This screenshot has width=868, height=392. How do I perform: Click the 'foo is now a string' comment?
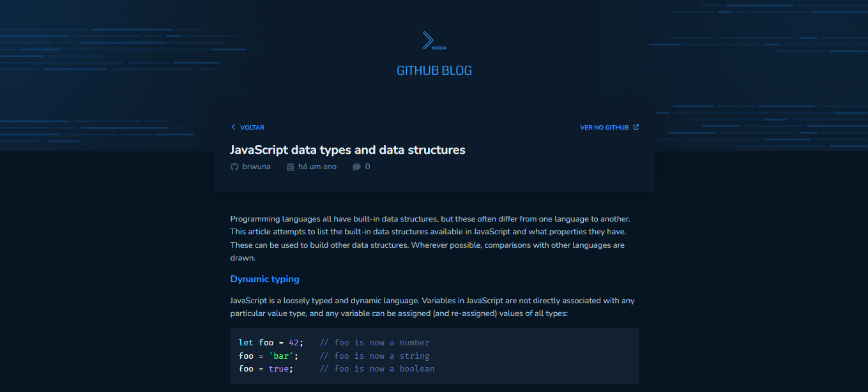click(375, 356)
